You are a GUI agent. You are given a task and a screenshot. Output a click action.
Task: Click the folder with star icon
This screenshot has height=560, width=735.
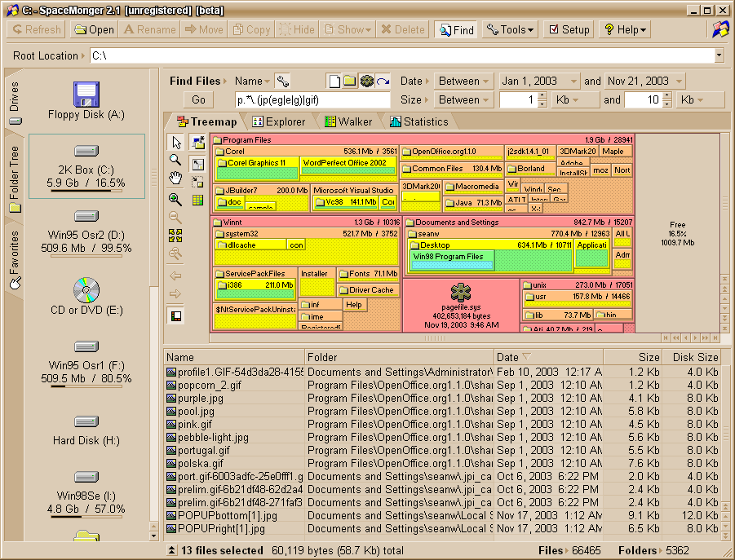(x=197, y=142)
